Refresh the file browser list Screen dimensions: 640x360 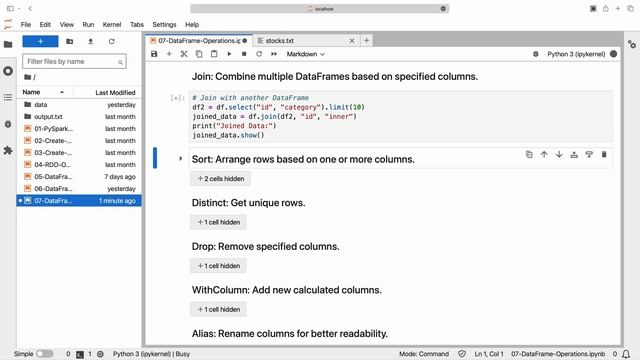(x=111, y=42)
